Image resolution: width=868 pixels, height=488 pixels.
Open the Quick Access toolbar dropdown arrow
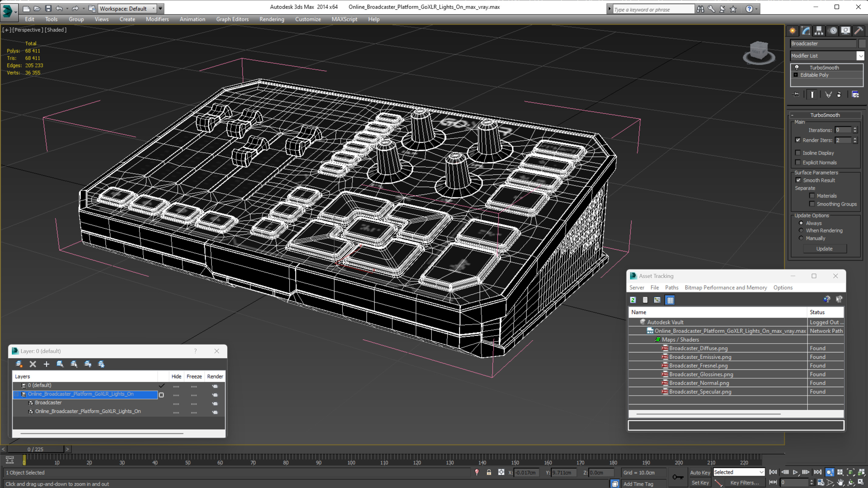point(160,9)
